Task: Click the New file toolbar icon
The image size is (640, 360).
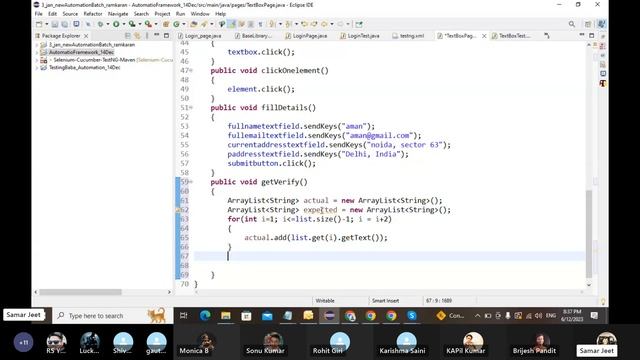Action: 39,24
